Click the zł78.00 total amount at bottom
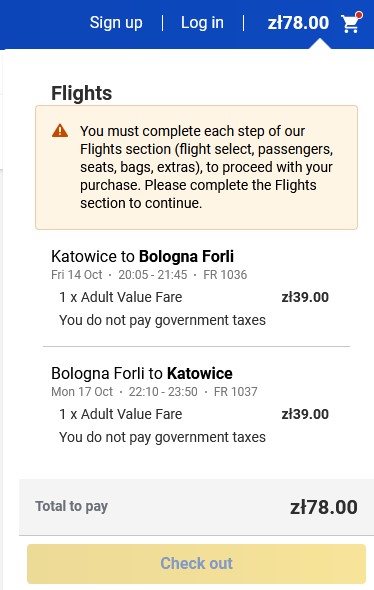 [324, 507]
